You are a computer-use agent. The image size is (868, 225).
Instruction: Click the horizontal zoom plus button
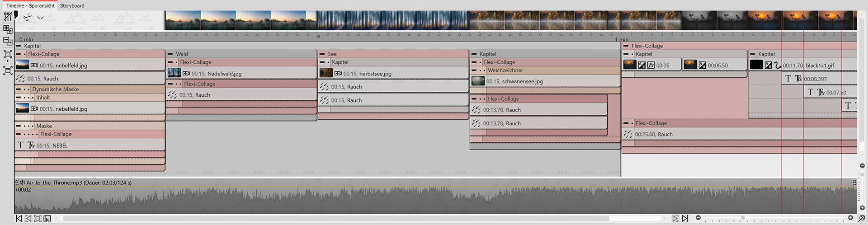tap(851, 218)
